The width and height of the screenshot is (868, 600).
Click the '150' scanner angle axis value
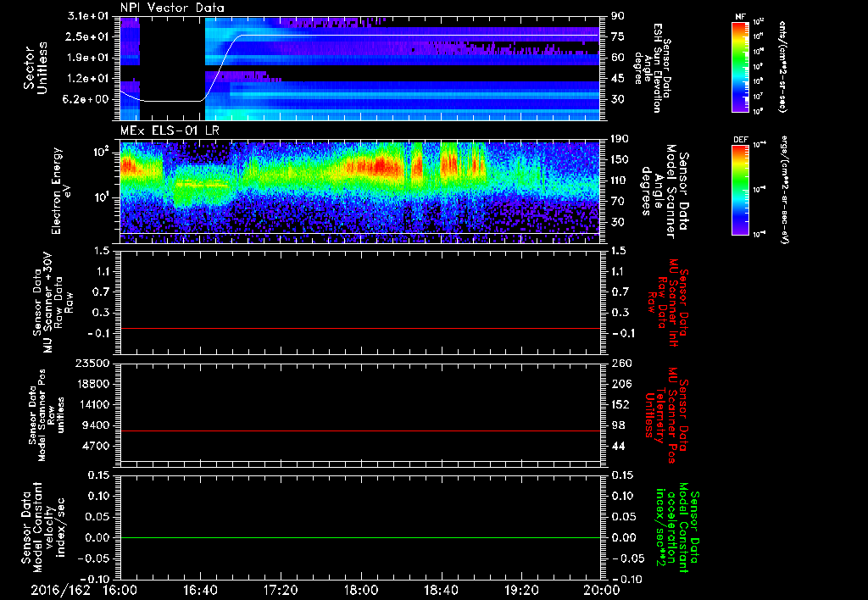click(621, 159)
